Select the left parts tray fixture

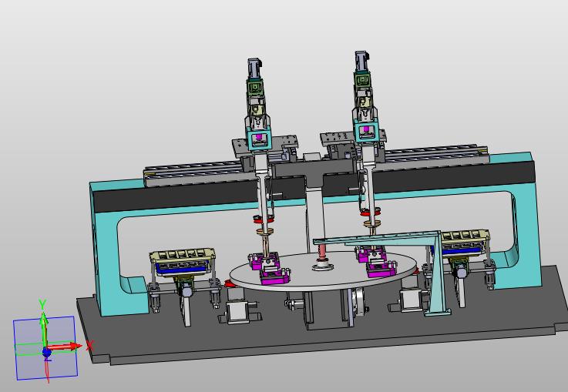click(183, 262)
